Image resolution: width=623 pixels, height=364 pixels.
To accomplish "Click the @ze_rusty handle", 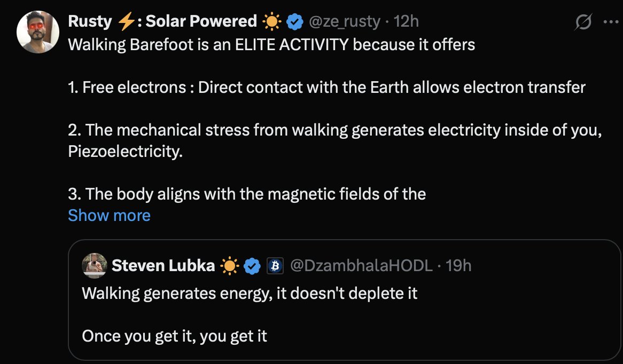I will (x=345, y=21).
